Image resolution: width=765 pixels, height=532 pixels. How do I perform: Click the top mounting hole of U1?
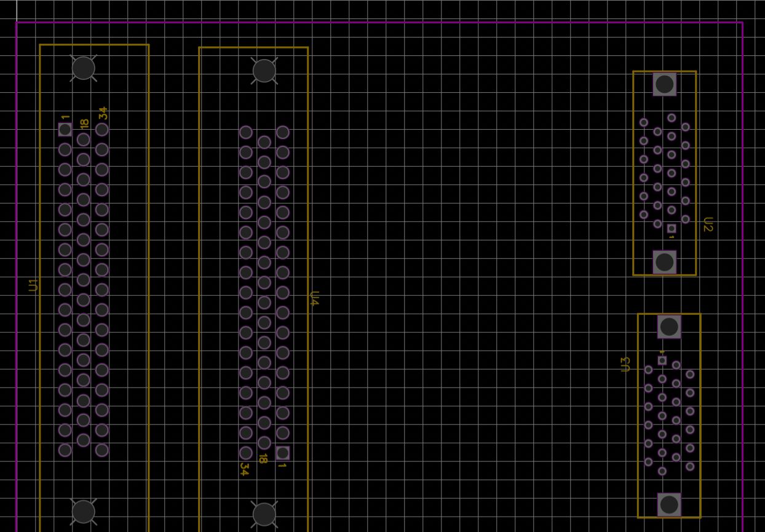coord(83,68)
